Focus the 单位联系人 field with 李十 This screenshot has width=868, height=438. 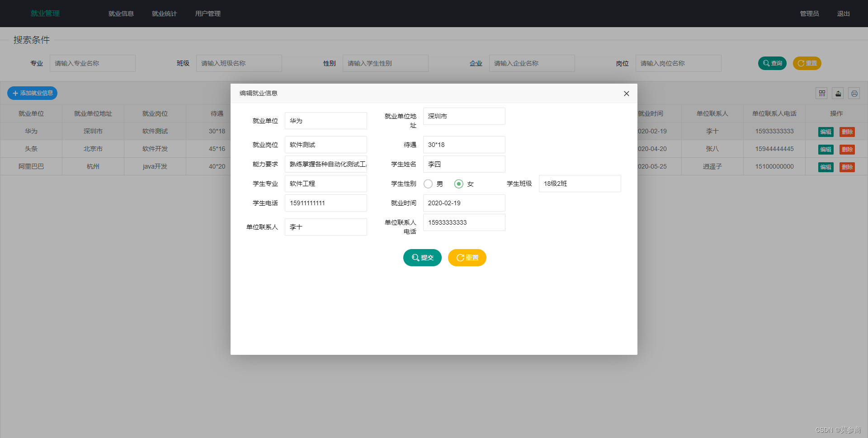(x=326, y=227)
